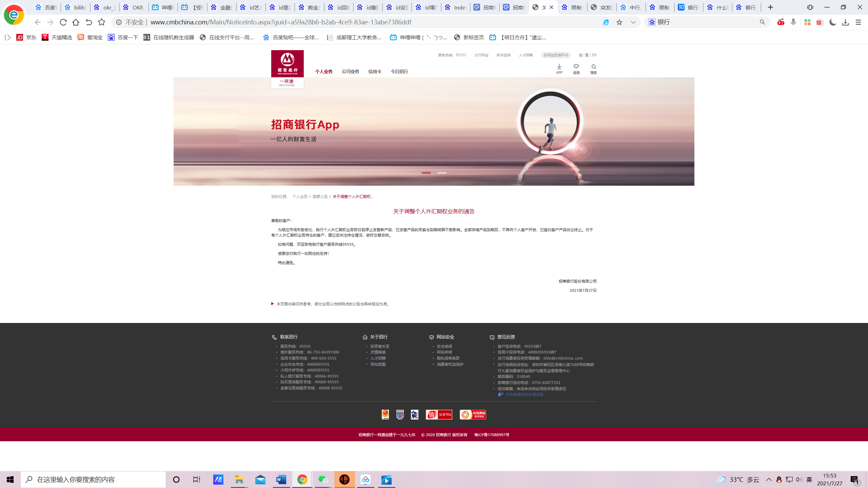Click the 重要公告 breadcrumb link
868x488 pixels.
click(320, 197)
